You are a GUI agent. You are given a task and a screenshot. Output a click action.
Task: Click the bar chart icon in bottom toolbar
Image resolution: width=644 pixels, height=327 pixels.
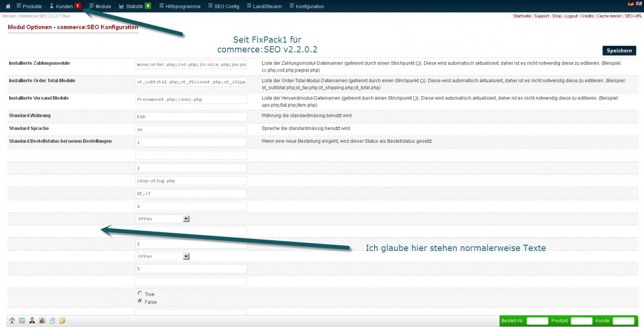pos(42,321)
